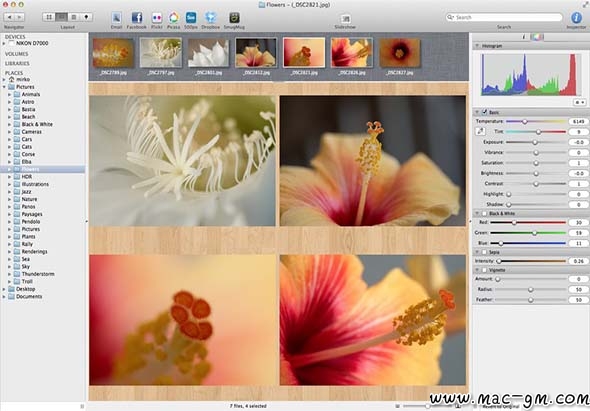The height and width of the screenshot is (411, 590).
Task: Click the mirko home folder icon
Action: [x=12, y=79]
